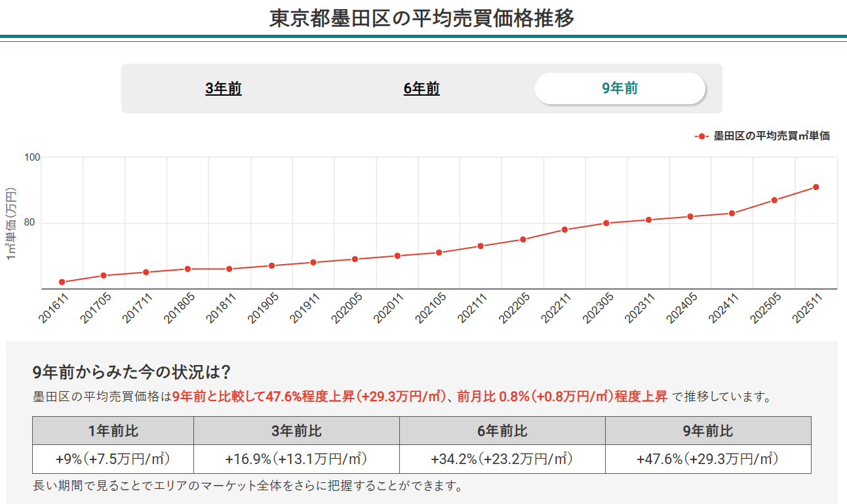Click the latest data point at 202511
This screenshot has height=504, width=847.
[816, 187]
